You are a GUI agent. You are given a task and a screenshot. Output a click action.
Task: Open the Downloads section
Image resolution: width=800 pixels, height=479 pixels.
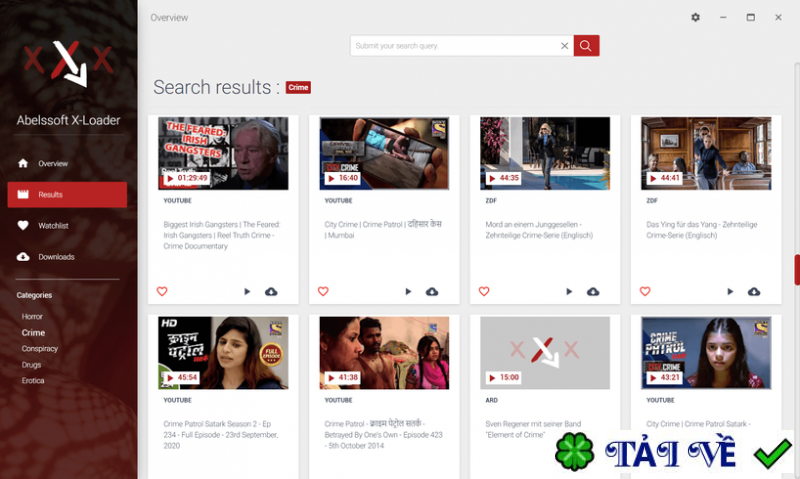(67, 257)
